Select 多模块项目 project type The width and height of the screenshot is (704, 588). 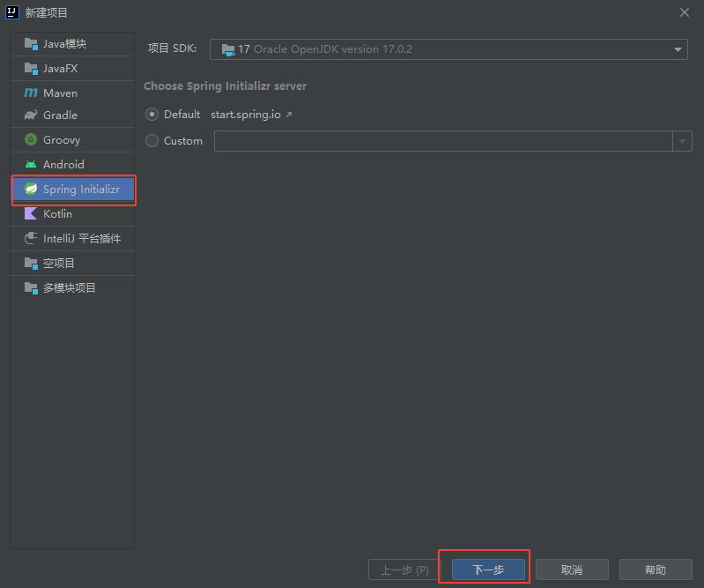click(73, 288)
